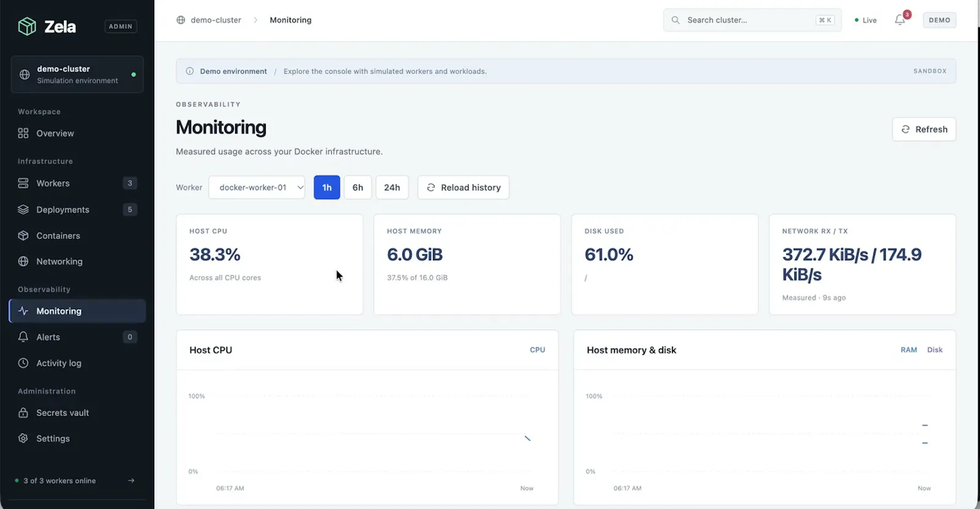Click the Zela cube logo icon
980x509 pixels.
[x=27, y=26]
